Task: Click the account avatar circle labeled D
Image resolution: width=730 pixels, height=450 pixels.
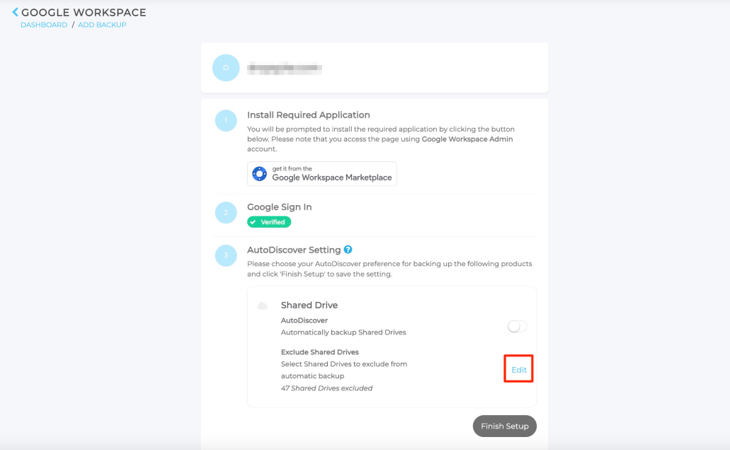Action: (226, 68)
